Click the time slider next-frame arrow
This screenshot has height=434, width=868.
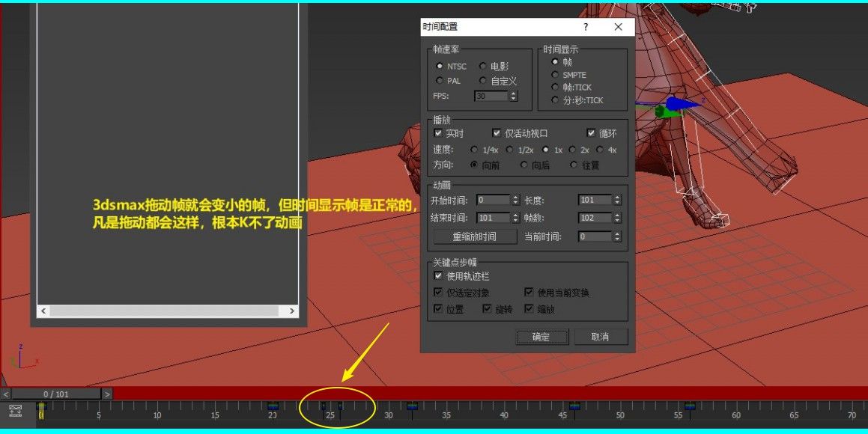click(x=107, y=394)
